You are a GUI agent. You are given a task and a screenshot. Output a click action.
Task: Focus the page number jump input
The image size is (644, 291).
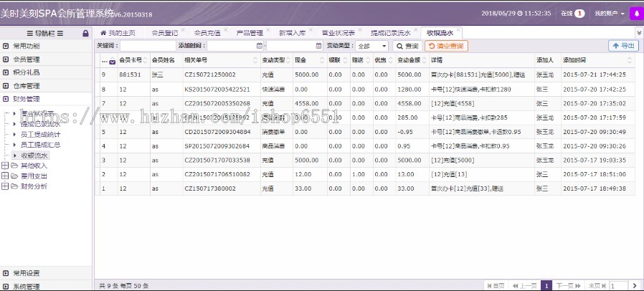[618, 286]
